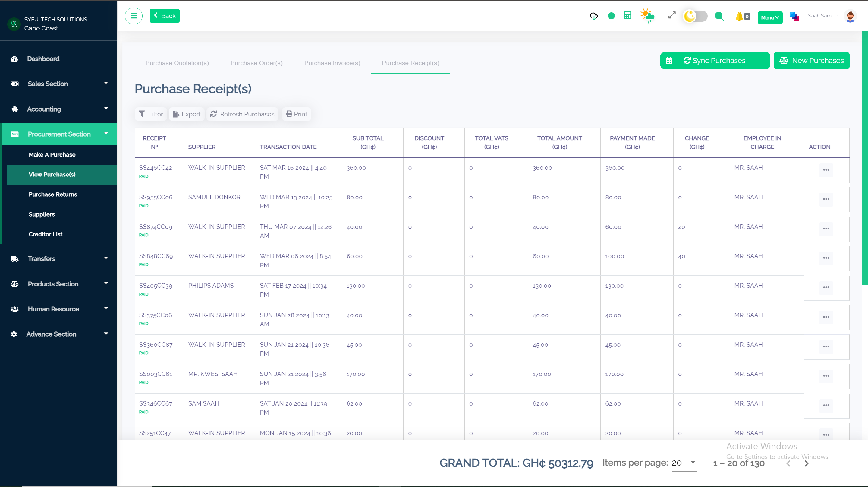
Task: Open Creditor List submenu item
Action: tap(46, 234)
